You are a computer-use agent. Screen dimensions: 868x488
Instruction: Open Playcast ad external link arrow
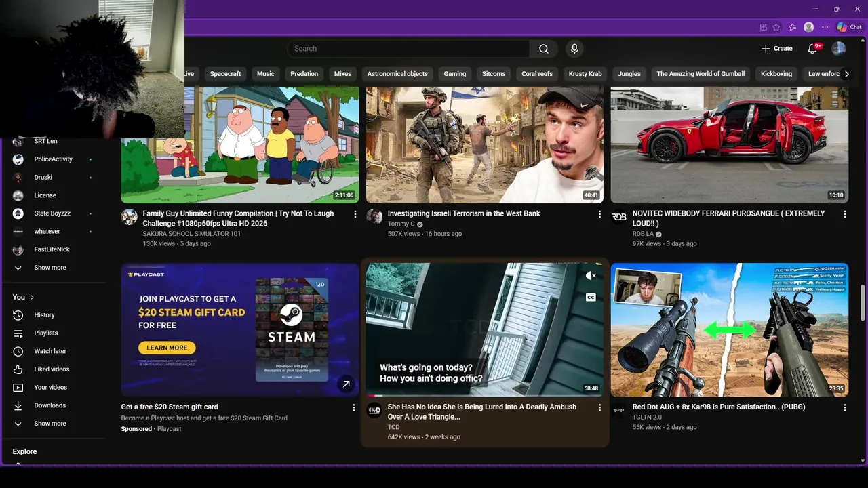click(x=346, y=384)
